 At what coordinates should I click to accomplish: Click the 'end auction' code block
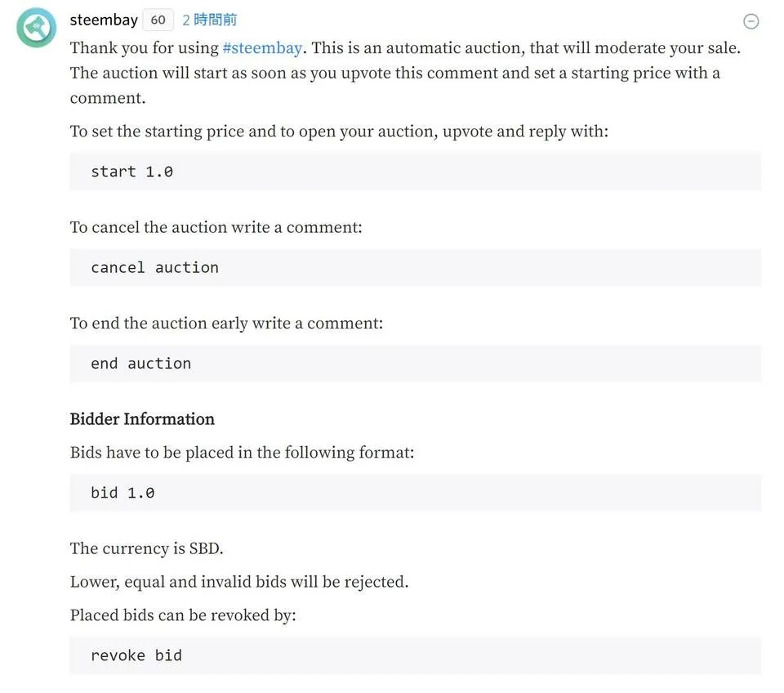pos(415,364)
